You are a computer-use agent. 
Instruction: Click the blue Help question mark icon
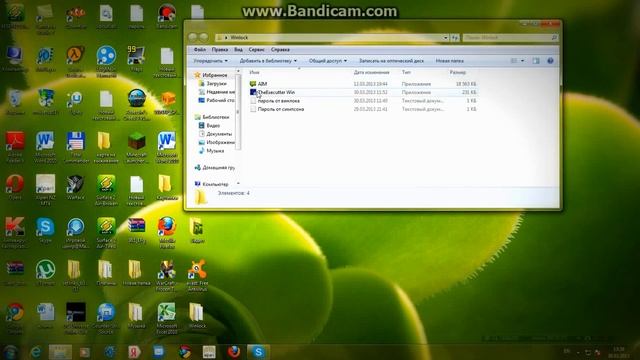550,61
